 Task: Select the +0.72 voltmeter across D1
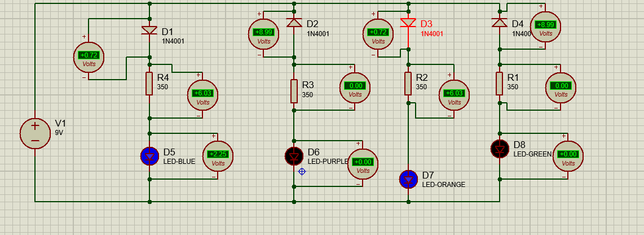coord(89,56)
